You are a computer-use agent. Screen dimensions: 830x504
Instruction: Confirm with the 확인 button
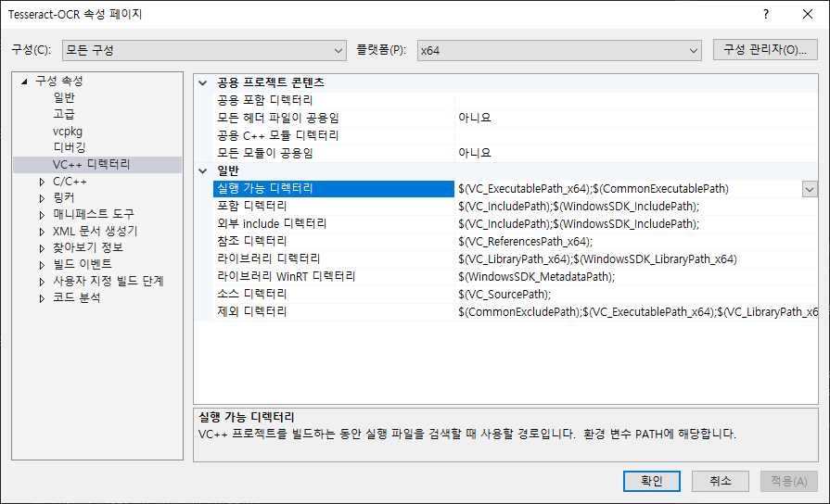652,481
